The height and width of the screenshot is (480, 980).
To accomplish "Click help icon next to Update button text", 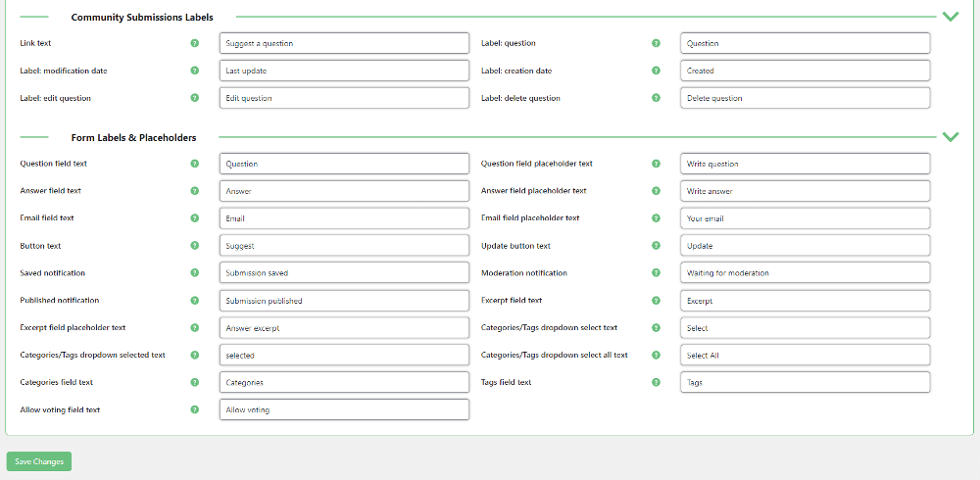I will [656, 246].
